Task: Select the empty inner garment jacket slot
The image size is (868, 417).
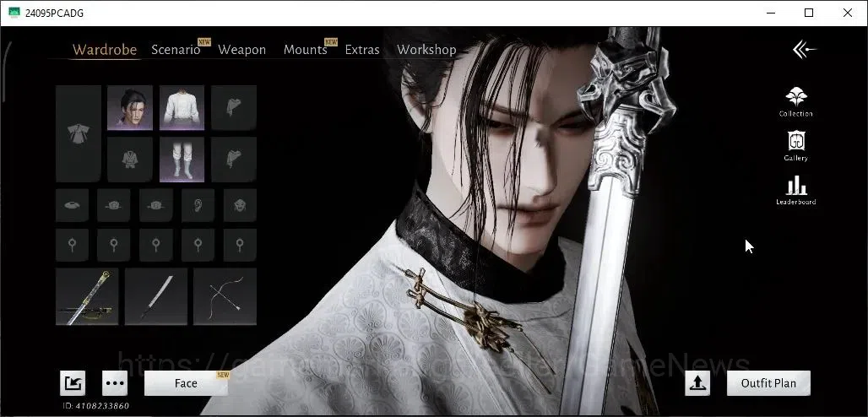Action: (x=130, y=160)
